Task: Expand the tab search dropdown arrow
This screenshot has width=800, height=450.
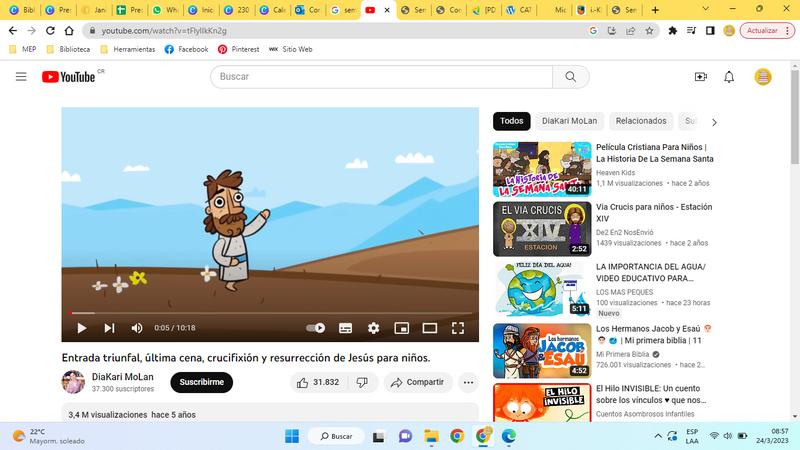Action: [x=706, y=9]
